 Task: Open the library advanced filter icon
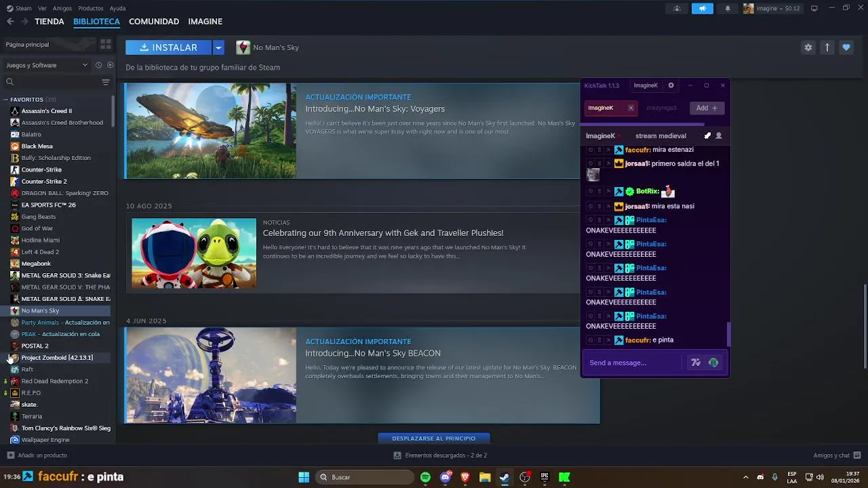coord(105,82)
